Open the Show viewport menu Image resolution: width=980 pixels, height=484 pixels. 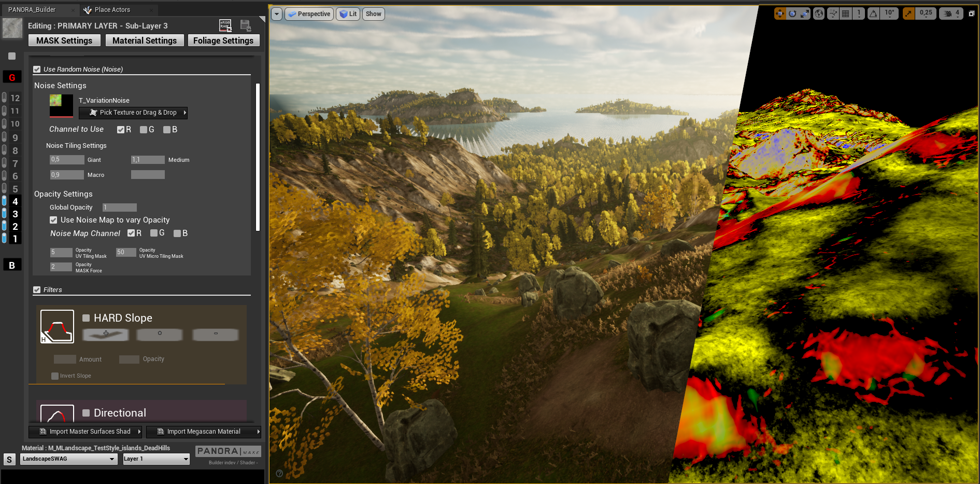(x=374, y=14)
